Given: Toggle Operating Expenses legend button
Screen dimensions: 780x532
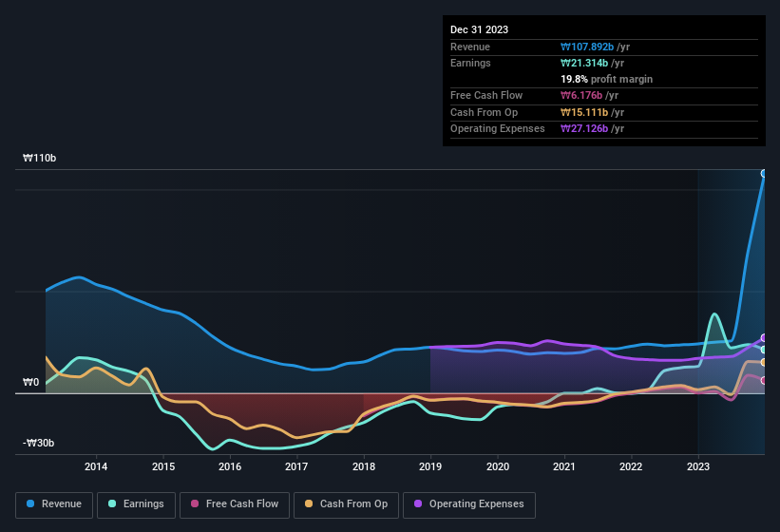Looking at the screenshot, I should 468,504.
